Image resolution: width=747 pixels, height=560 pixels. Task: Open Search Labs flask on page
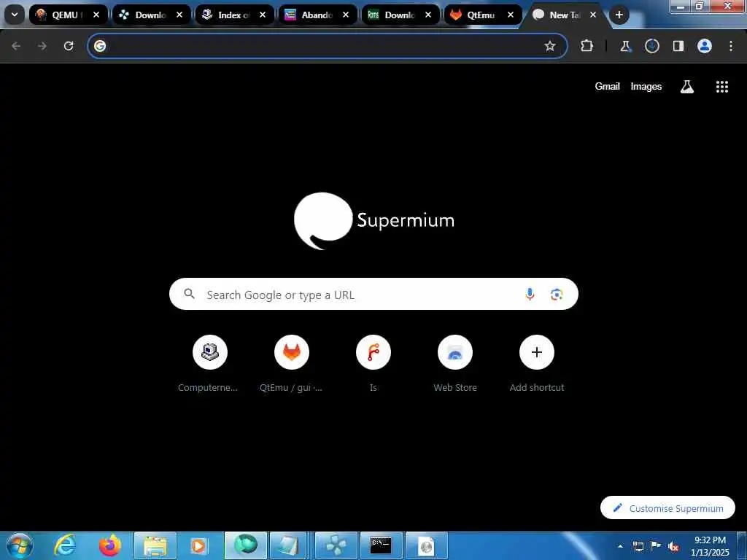(x=686, y=87)
